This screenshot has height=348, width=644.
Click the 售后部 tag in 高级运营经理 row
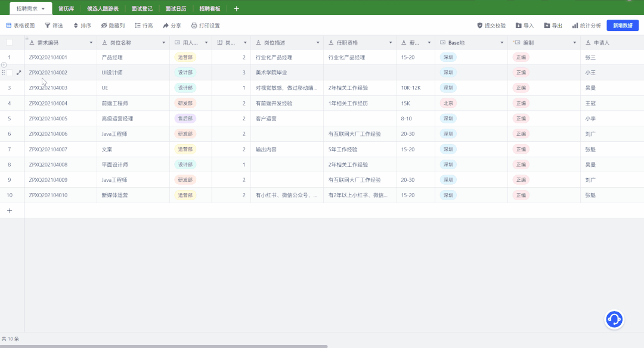(185, 119)
